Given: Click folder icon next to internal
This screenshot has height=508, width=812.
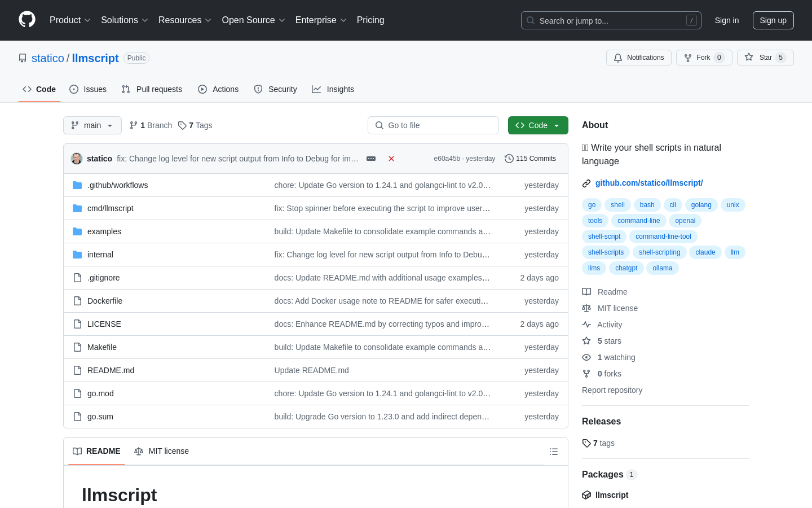Looking at the screenshot, I should 77,255.
